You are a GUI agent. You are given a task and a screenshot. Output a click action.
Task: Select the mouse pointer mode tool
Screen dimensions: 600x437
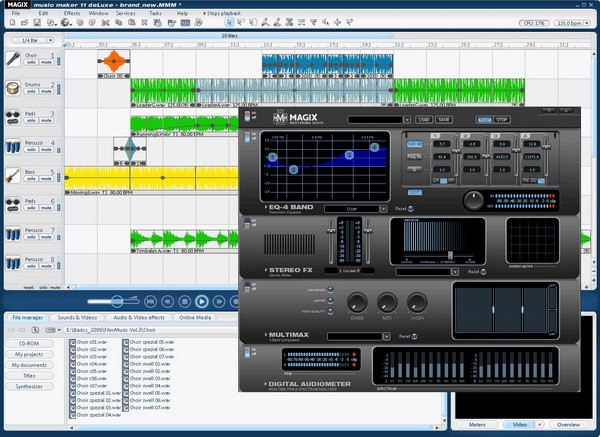pyautogui.click(x=229, y=22)
